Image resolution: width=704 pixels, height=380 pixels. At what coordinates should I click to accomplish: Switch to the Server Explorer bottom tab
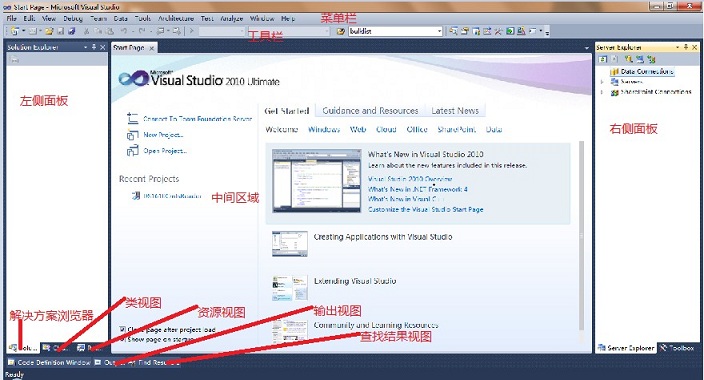pos(626,348)
